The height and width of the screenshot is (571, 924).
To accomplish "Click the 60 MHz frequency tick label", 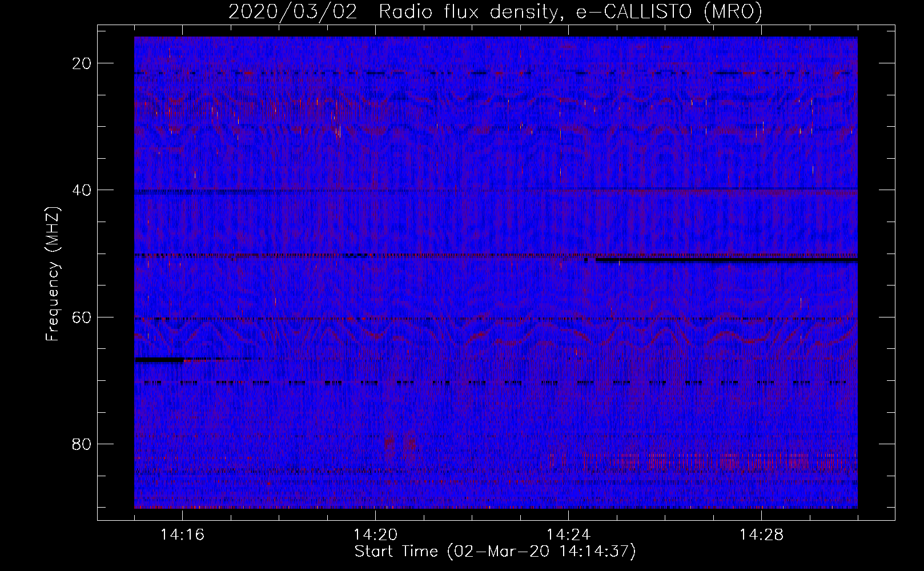I will [82, 317].
